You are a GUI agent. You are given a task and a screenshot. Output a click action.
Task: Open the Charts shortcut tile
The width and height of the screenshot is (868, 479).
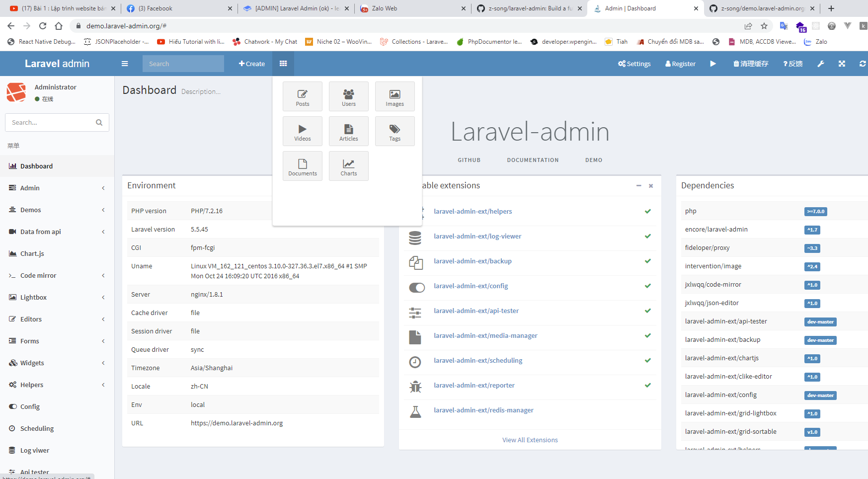[x=348, y=166]
